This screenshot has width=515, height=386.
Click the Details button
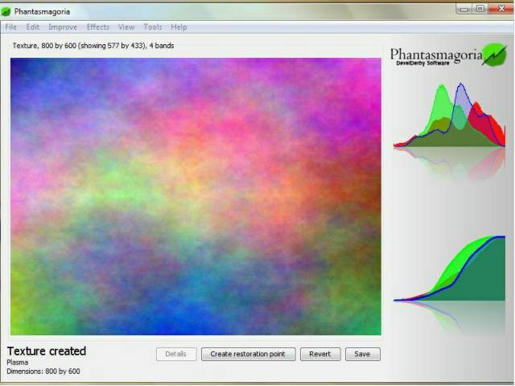pyautogui.click(x=176, y=354)
